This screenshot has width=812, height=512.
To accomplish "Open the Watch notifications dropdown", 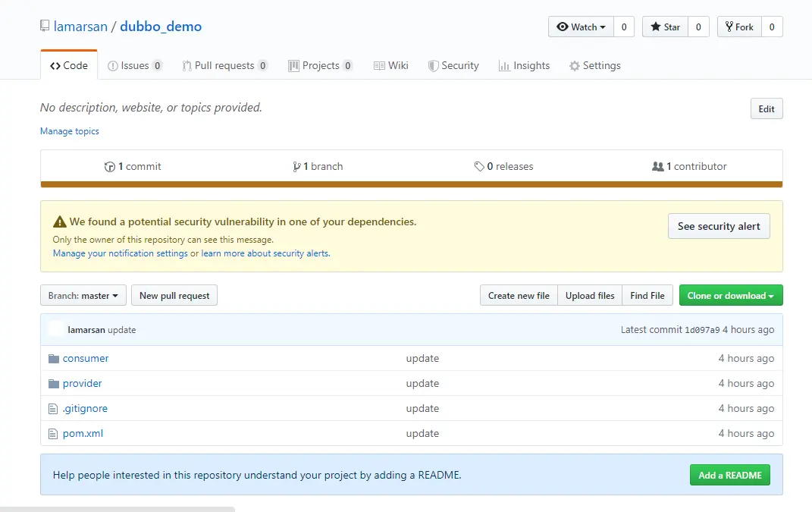I will point(581,27).
